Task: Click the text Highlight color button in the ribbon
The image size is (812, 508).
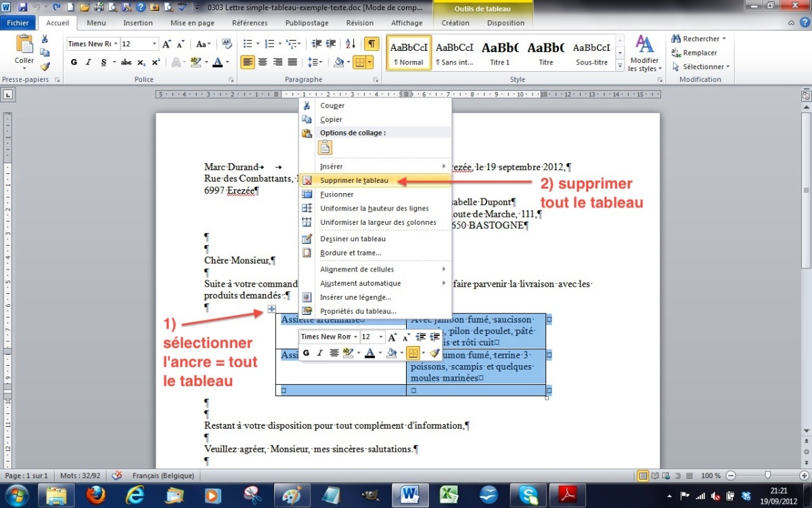Action: (196, 62)
